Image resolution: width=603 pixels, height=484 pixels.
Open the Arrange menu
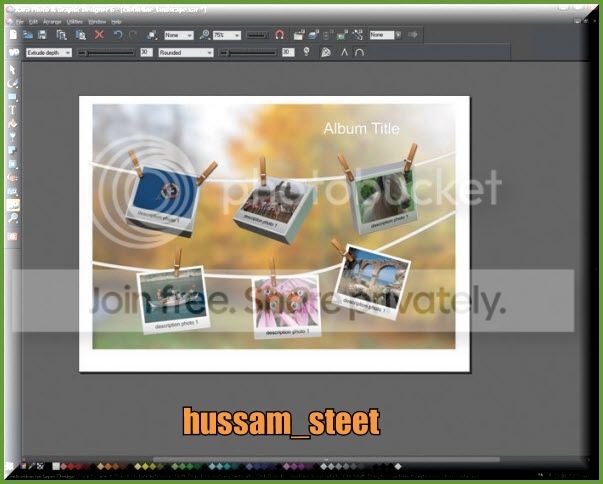click(x=51, y=21)
